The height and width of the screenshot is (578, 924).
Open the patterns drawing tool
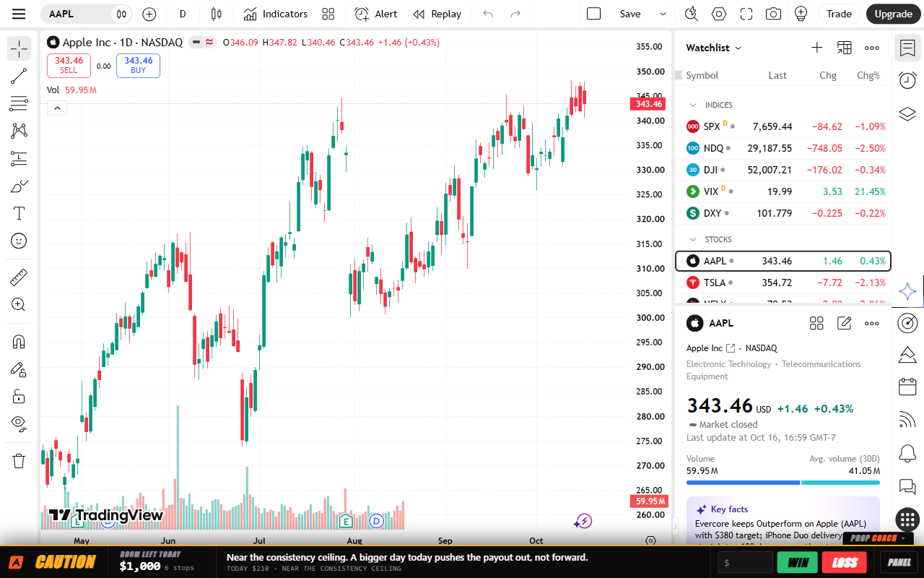19,131
